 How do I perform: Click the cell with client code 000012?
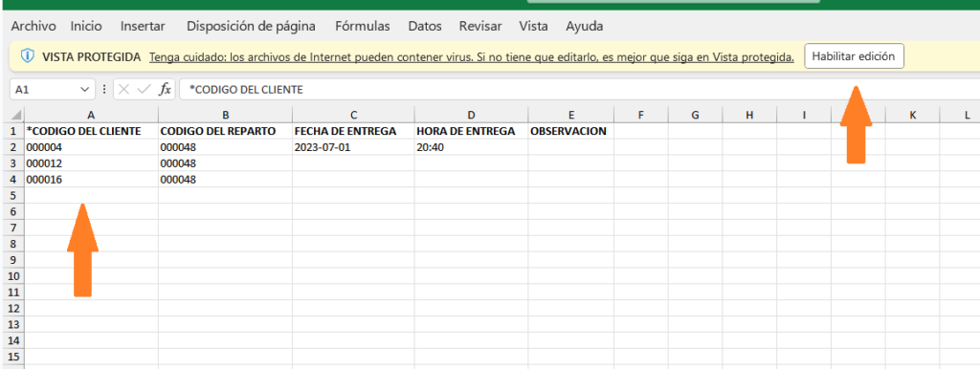point(91,163)
